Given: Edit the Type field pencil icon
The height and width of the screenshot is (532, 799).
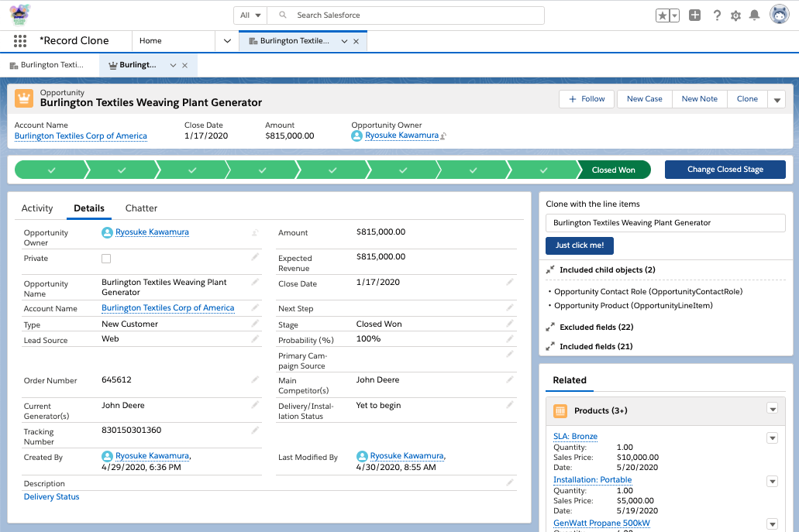Looking at the screenshot, I should pyautogui.click(x=255, y=323).
